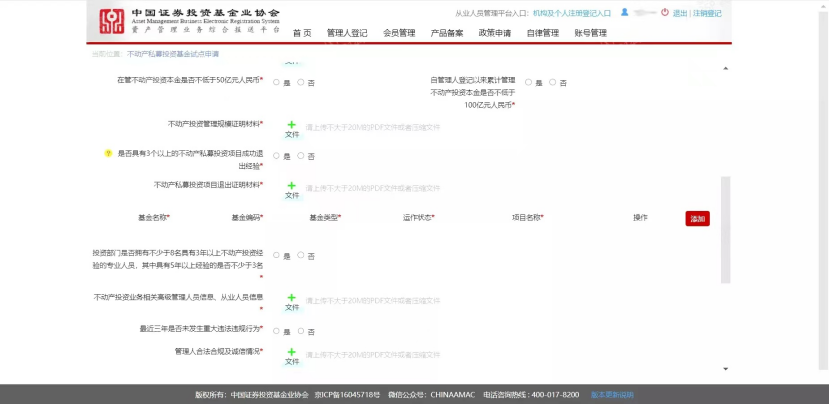This screenshot has height=405, width=829.
Task: Click the association logo icon
Action: click(112, 22)
